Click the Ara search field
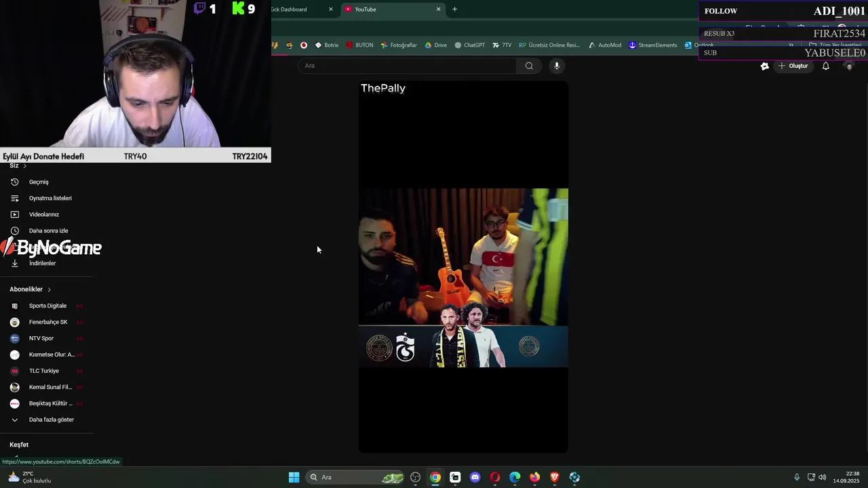This screenshot has height=488, width=868. point(407,66)
